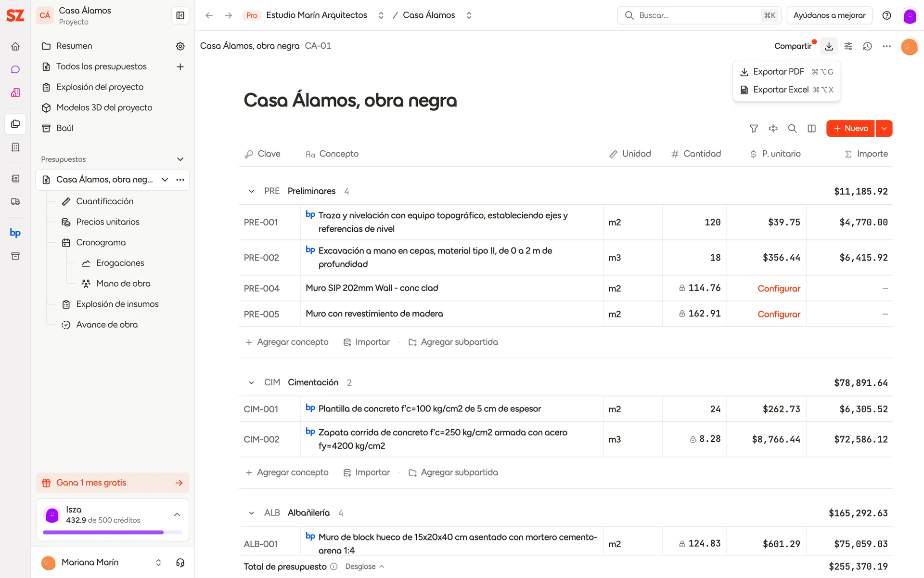This screenshot has width=924, height=578.
Task: Add a new presupuesto with the plus icon
Action: pyautogui.click(x=180, y=67)
